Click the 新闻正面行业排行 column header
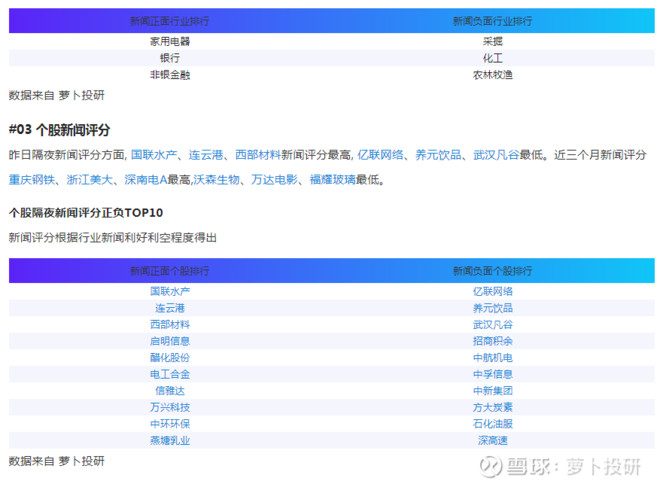The height and width of the screenshot is (487, 660). [170, 21]
